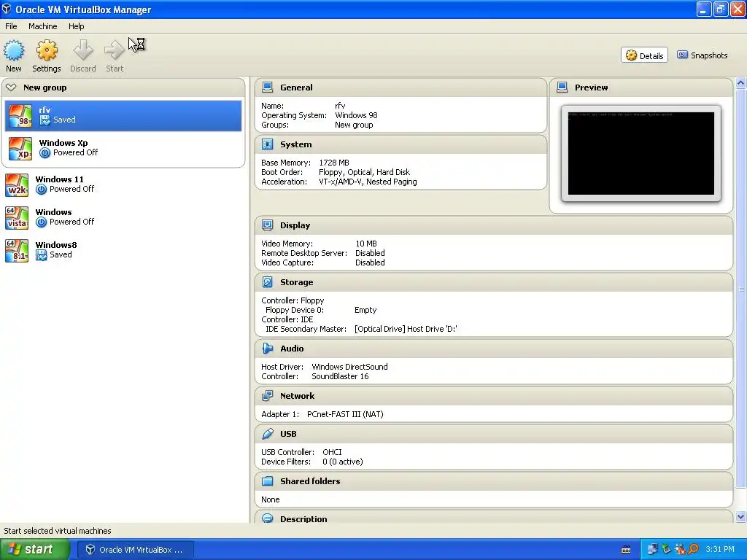Click the Discard saved state arrow icon
747x560 pixels.
pyautogui.click(x=83, y=50)
